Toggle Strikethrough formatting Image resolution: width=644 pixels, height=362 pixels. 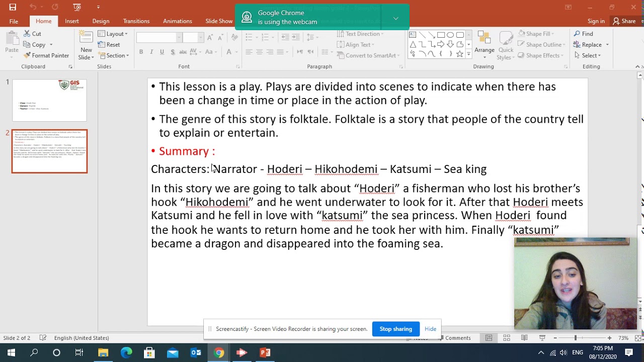(183, 52)
